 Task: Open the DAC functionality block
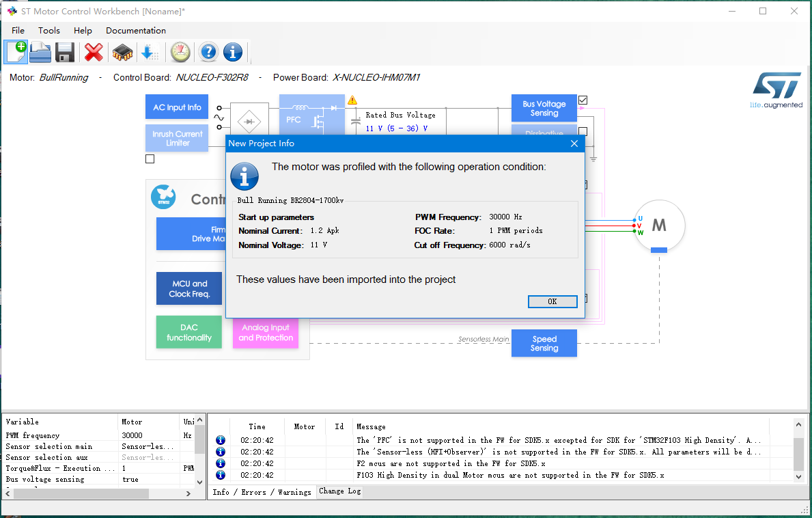pyautogui.click(x=189, y=332)
